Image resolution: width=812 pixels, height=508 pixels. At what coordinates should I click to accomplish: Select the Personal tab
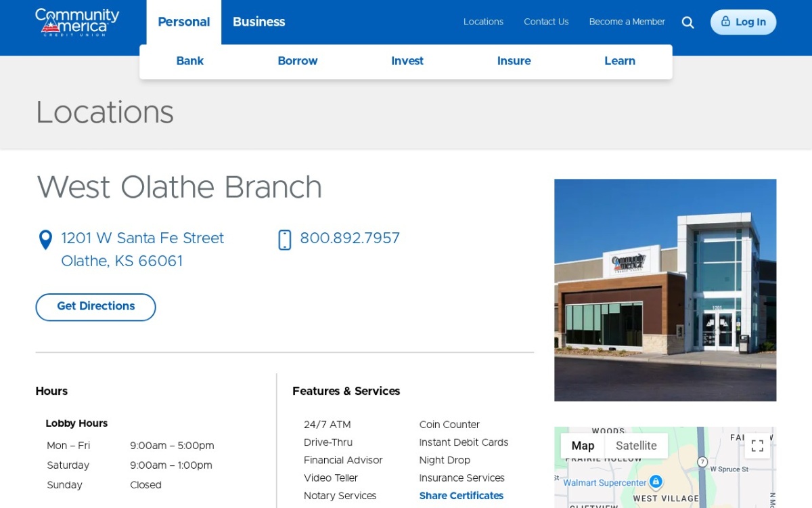[x=184, y=22]
